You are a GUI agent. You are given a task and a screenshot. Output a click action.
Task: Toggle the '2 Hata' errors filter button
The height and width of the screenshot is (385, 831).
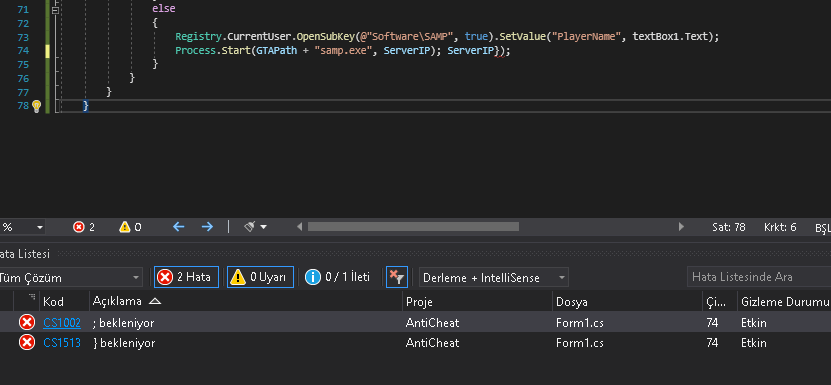coord(187,277)
